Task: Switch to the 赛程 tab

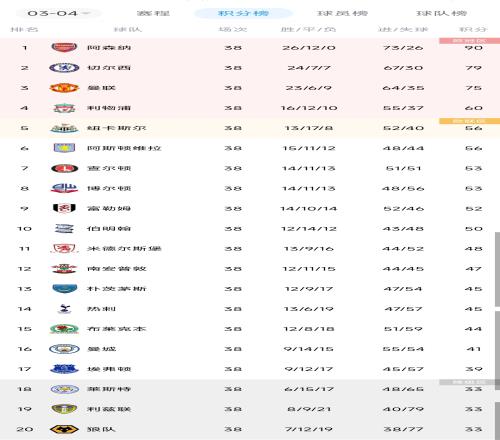Action: click(153, 13)
